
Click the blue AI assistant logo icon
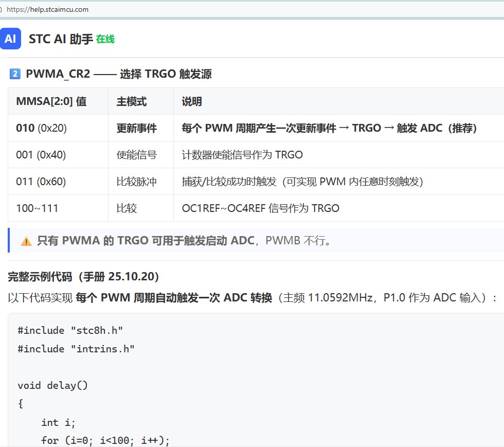[10, 39]
